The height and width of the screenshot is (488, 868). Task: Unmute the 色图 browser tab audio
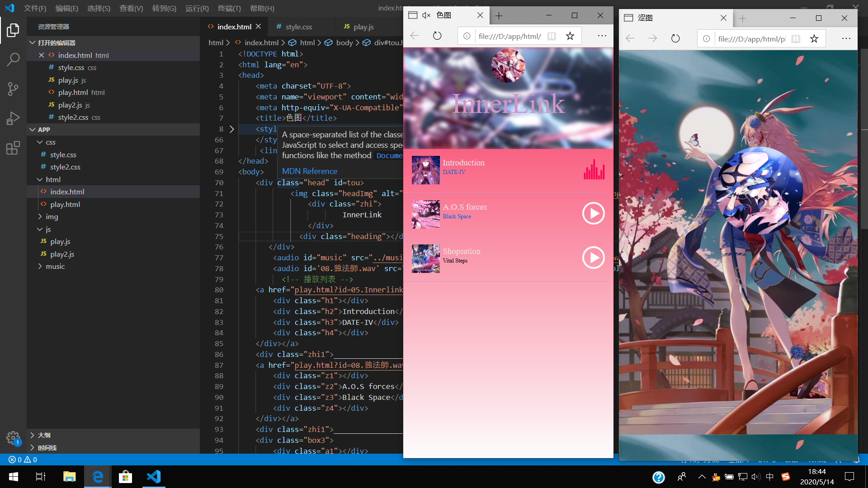tap(426, 15)
